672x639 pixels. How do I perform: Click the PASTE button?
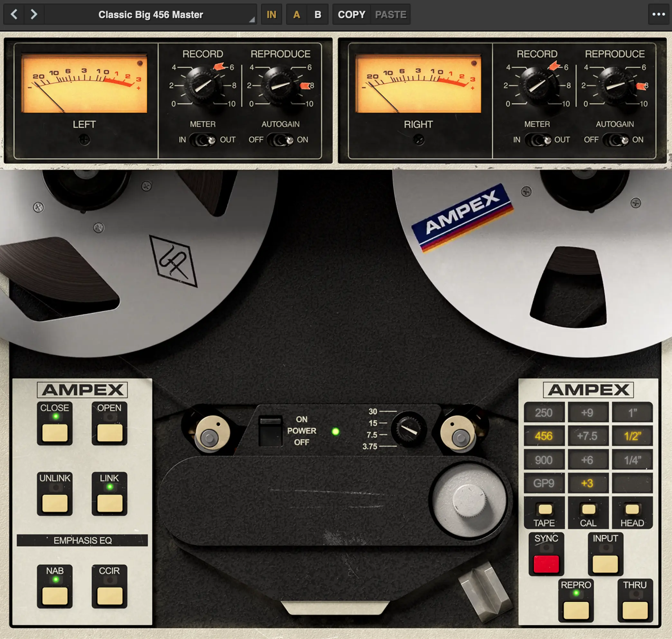pos(390,14)
